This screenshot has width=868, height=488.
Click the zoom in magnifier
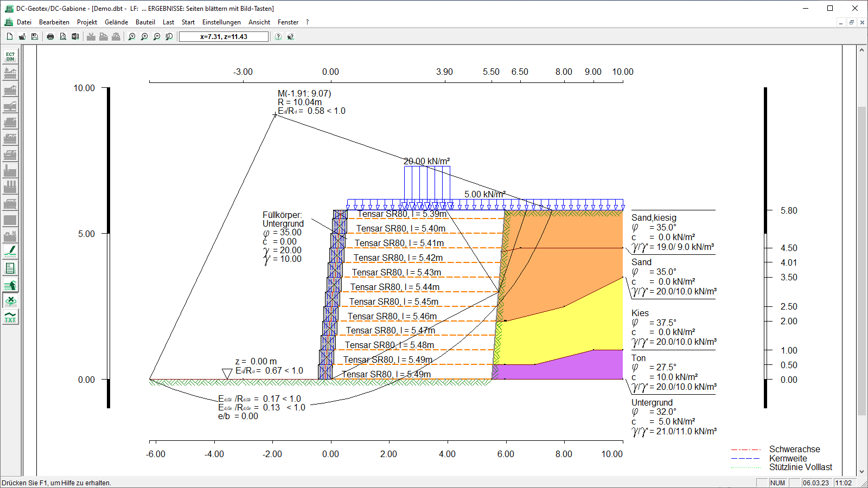(144, 36)
